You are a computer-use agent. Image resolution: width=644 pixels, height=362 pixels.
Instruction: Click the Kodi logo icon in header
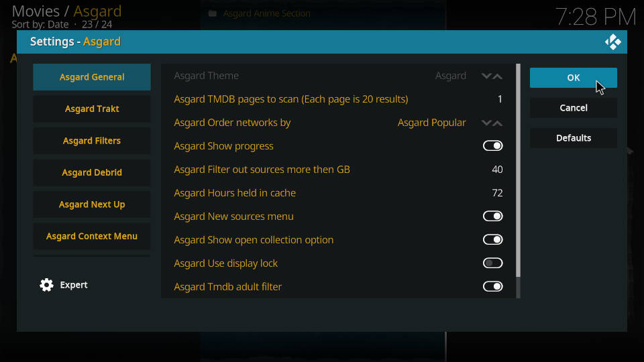pos(612,42)
